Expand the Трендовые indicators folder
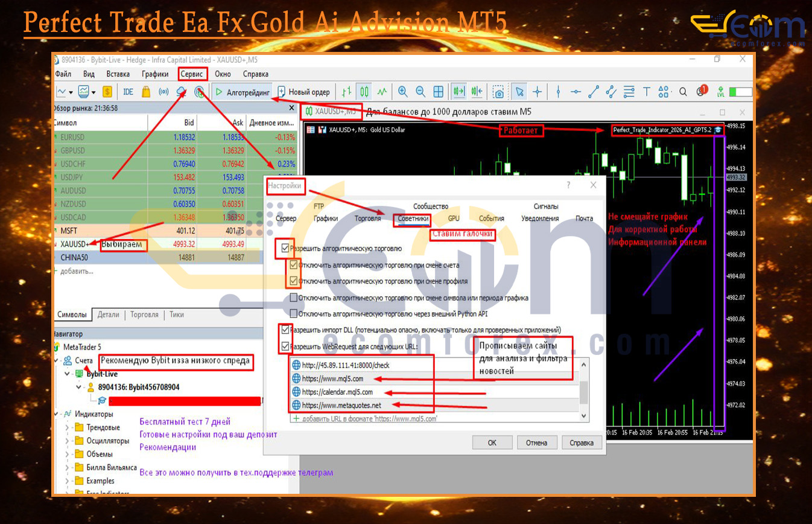 coord(68,427)
